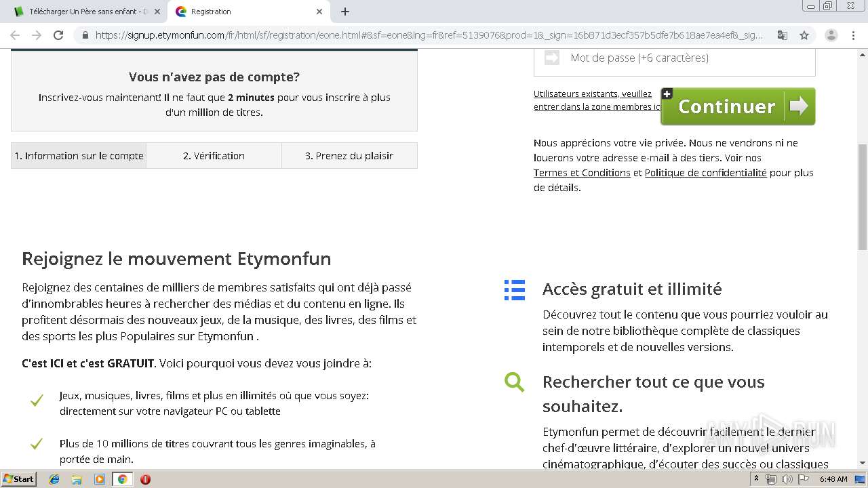This screenshot has height=488, width=868.
Task: Click the address bar URL
Action: (x=429, y=35)
